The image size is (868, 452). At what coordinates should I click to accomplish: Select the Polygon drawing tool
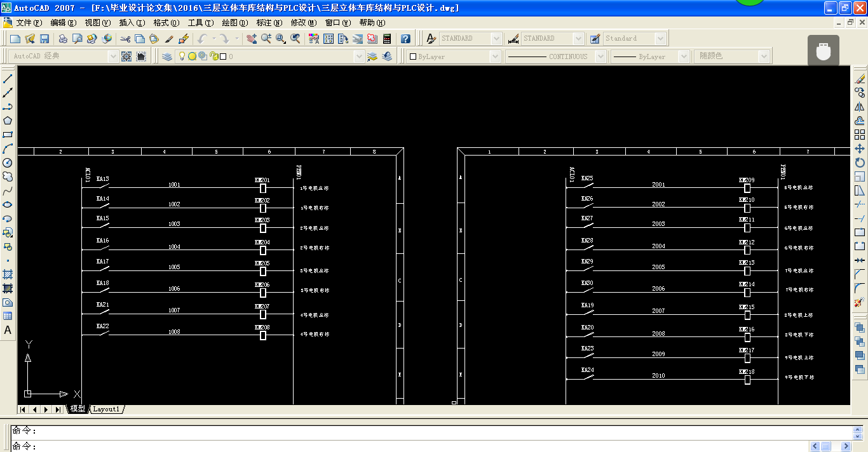pyautogui.click(x=8, y=121)
